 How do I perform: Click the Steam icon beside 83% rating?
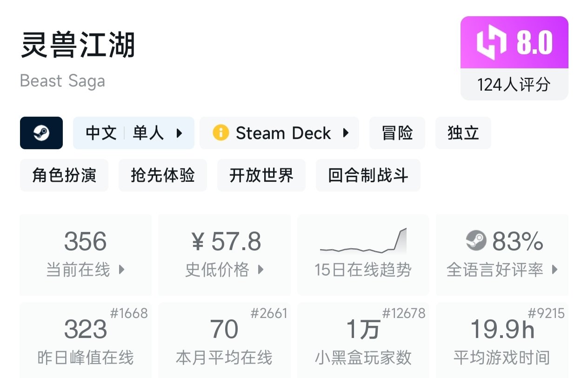[476, 241]
